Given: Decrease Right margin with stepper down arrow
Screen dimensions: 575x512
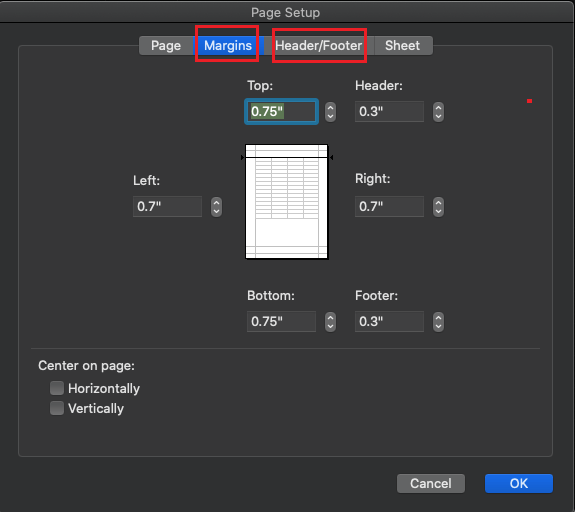Looking at the screenshot, I should click(x=438, y=212).
